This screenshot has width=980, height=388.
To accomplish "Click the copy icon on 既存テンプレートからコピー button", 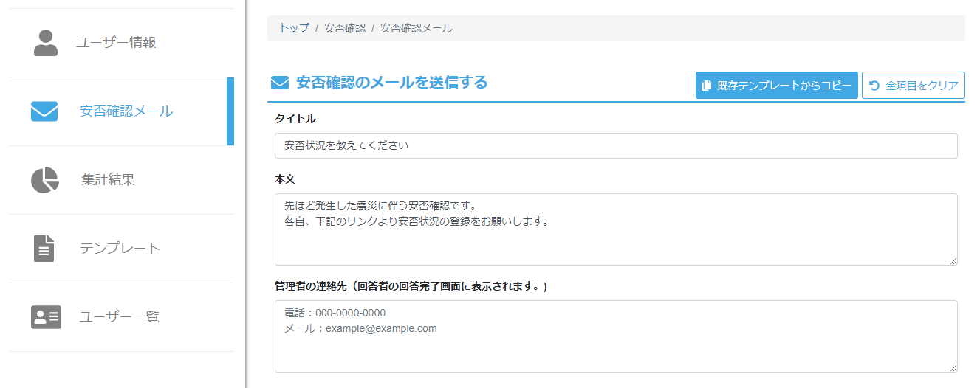I will (707, 86).
